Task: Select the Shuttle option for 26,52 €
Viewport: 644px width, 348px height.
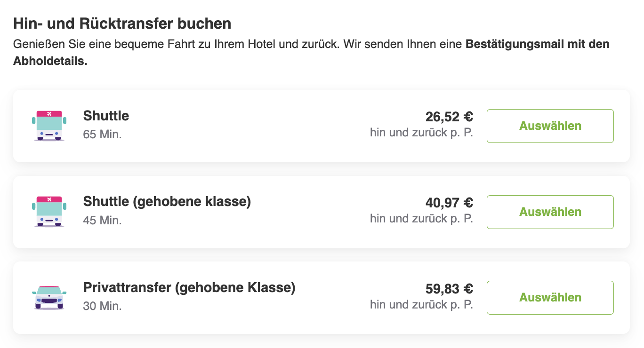Action: 550,126
